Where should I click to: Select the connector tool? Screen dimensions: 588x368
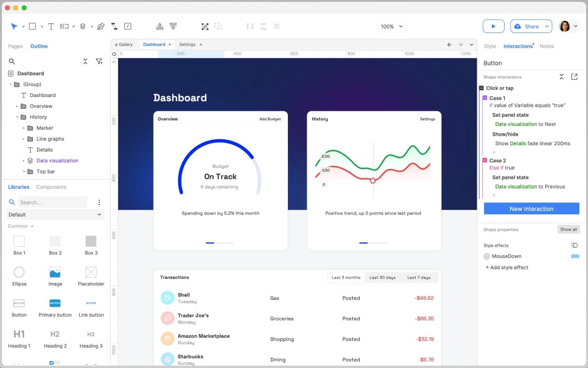click(114, 27)
